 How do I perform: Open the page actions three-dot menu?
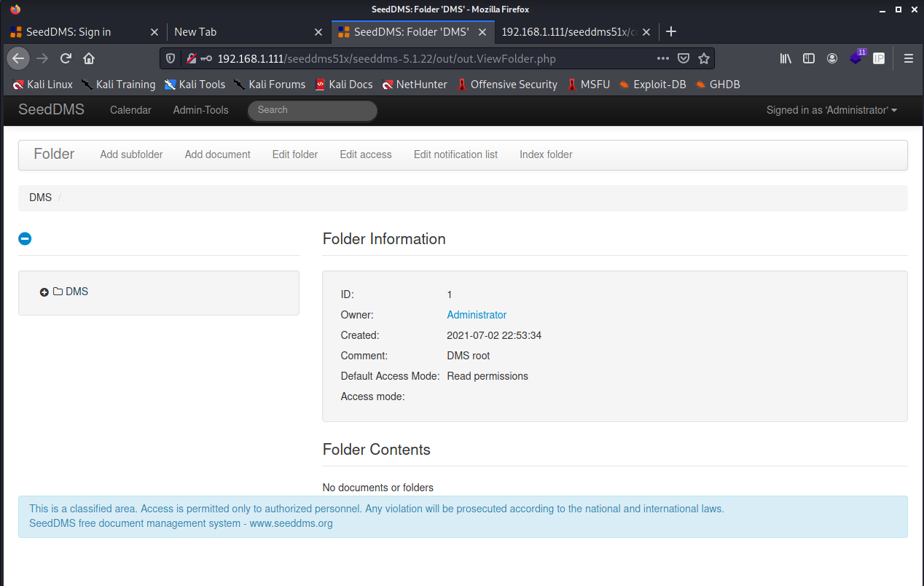662,58
